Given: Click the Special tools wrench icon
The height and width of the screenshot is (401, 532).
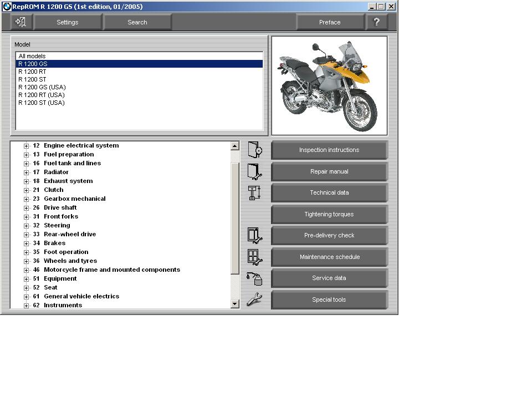Looking at the screenshot, I should [x=254, y=300].
